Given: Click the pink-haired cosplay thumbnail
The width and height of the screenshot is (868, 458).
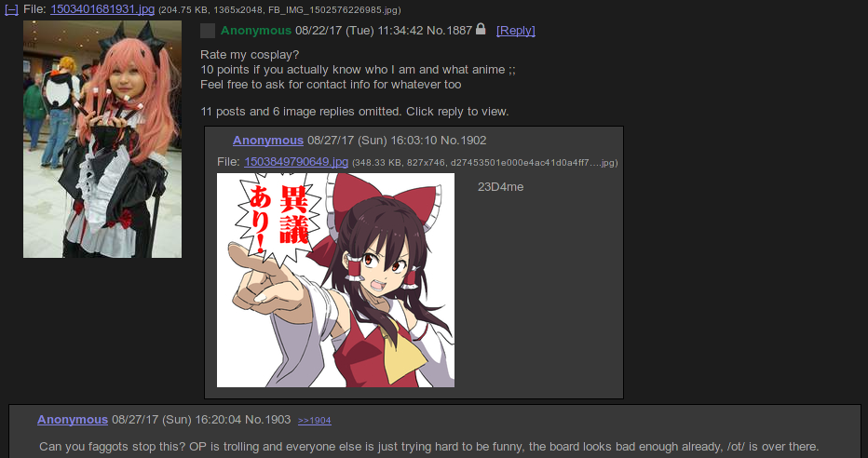Looking at the screenshot, I should [x=102, y=139].
